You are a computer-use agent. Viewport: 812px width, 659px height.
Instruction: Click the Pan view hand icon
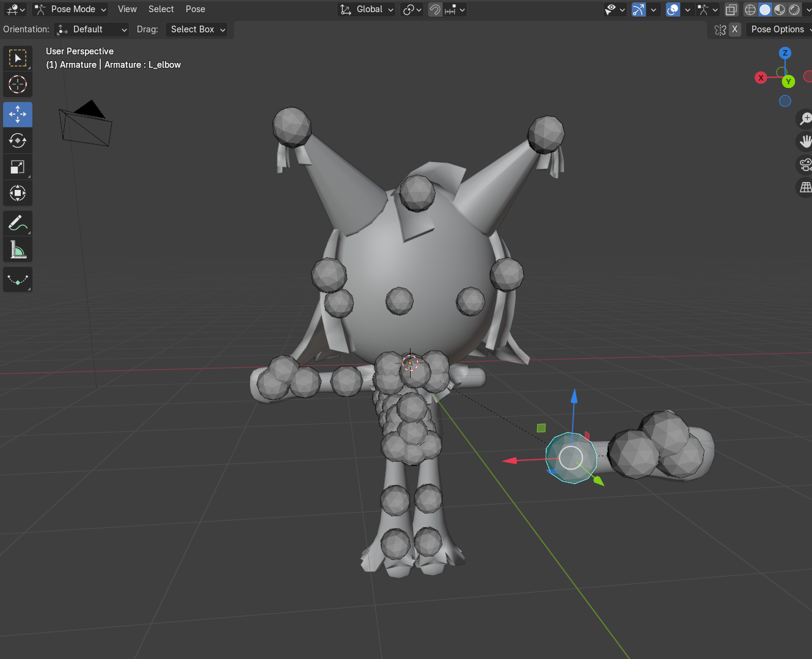[x=805, y=142]
